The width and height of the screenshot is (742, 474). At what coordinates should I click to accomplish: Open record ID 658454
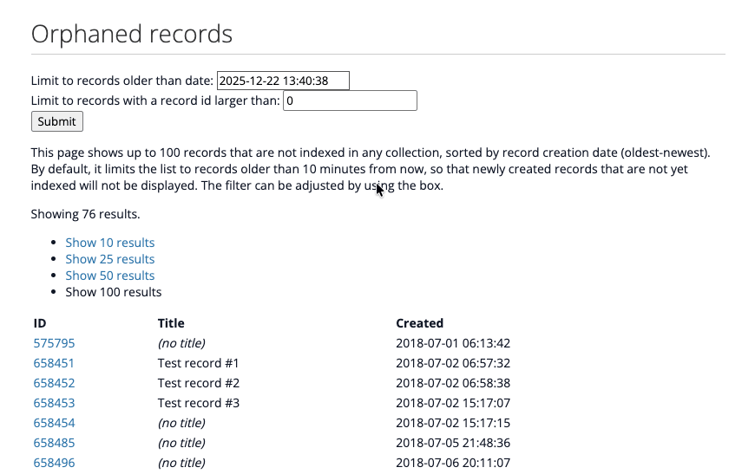tap(54, 423)
